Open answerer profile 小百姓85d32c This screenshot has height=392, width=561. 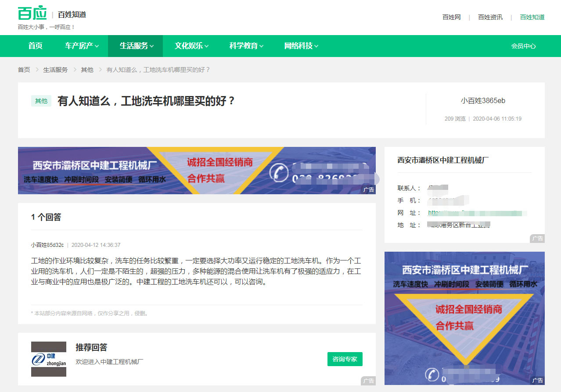47,245
